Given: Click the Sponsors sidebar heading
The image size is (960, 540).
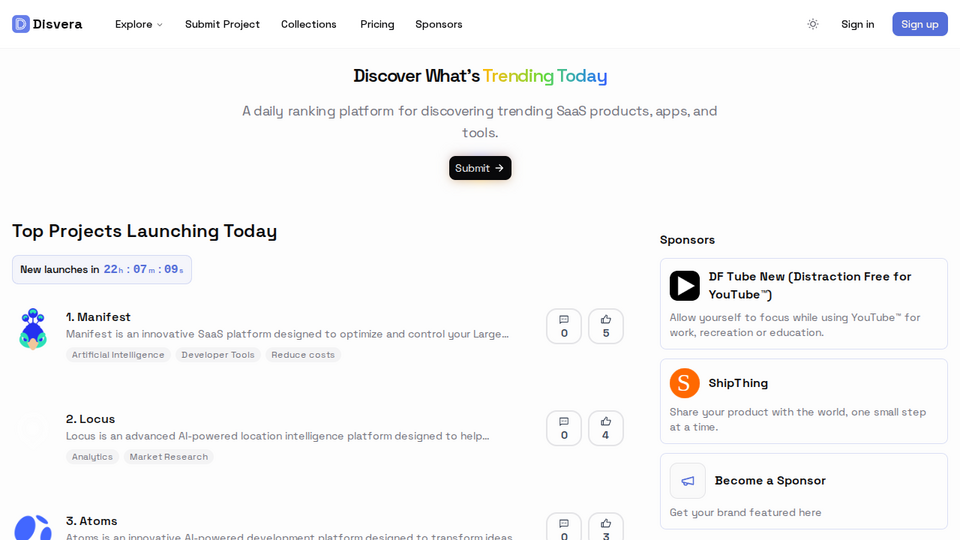Looking at the screenshot, I should click(x=687, y=240).
